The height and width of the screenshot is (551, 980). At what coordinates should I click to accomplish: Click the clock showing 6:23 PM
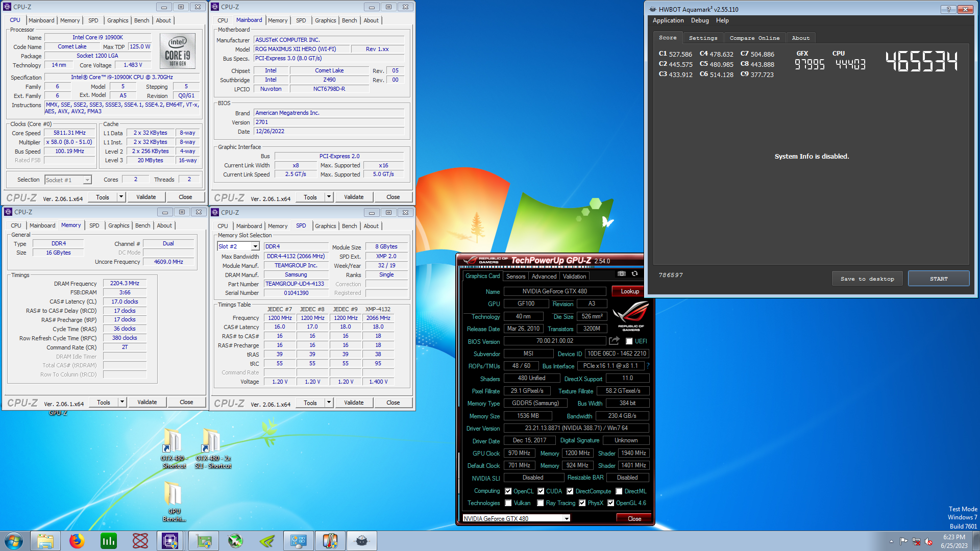coord(954,537)
